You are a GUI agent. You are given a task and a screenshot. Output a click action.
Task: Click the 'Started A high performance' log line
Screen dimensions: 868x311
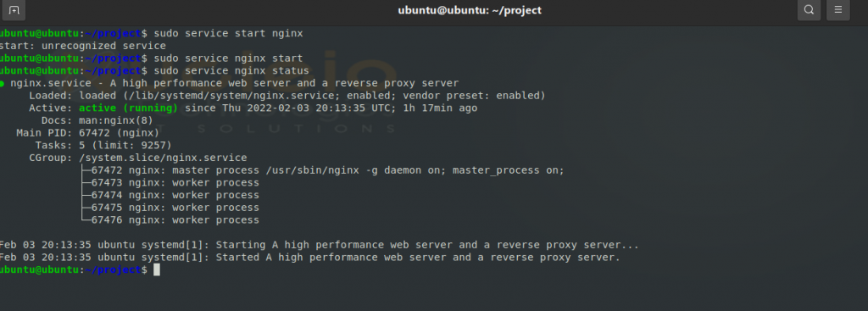pyautogui.click(x=310, y=258)
